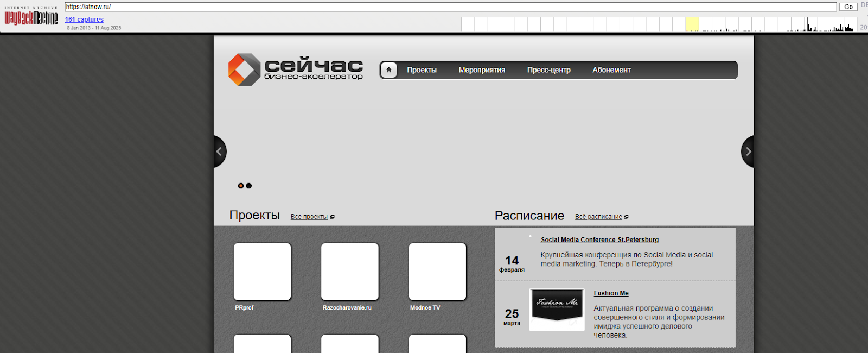
Task: Open Social Media Conference St.Petersburg link
Action: point(599,240)
